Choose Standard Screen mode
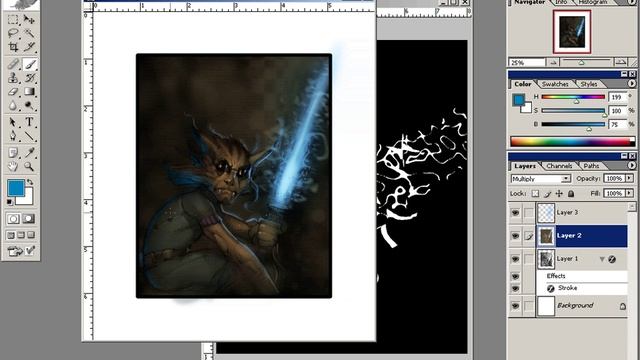The image size is (640, 360). (11, 235)
